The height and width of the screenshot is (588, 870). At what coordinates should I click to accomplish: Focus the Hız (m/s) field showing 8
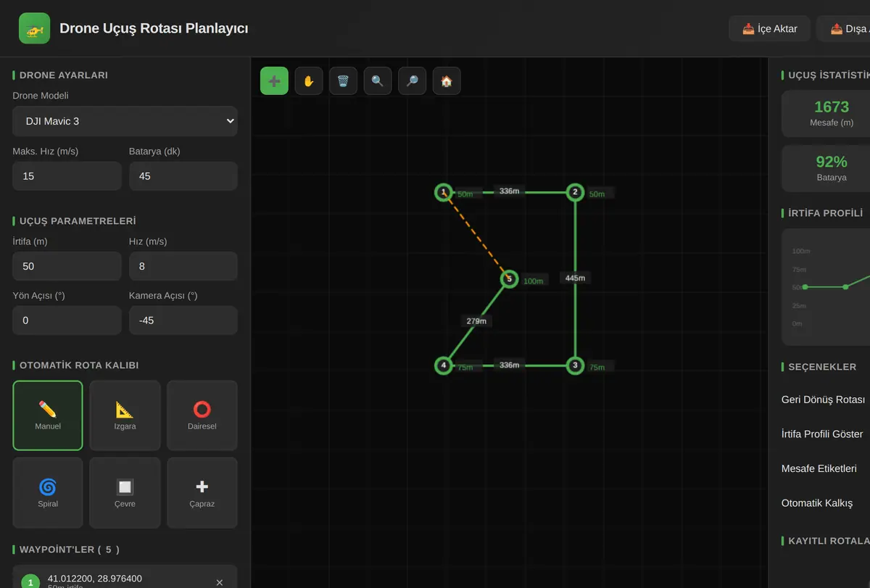tap(183, 266)
